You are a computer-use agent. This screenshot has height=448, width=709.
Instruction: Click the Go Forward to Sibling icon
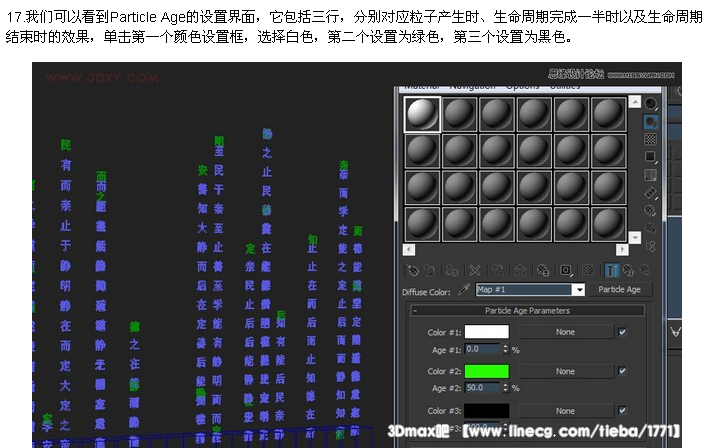pyautogui.click(x=646, y=270)
